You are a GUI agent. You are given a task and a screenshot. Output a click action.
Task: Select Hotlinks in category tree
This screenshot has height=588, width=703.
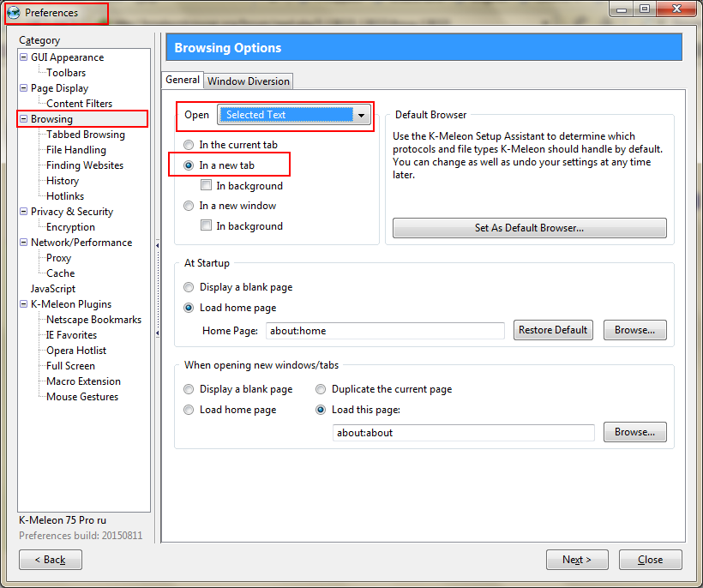pyautogui.click(x=65, y=195)
